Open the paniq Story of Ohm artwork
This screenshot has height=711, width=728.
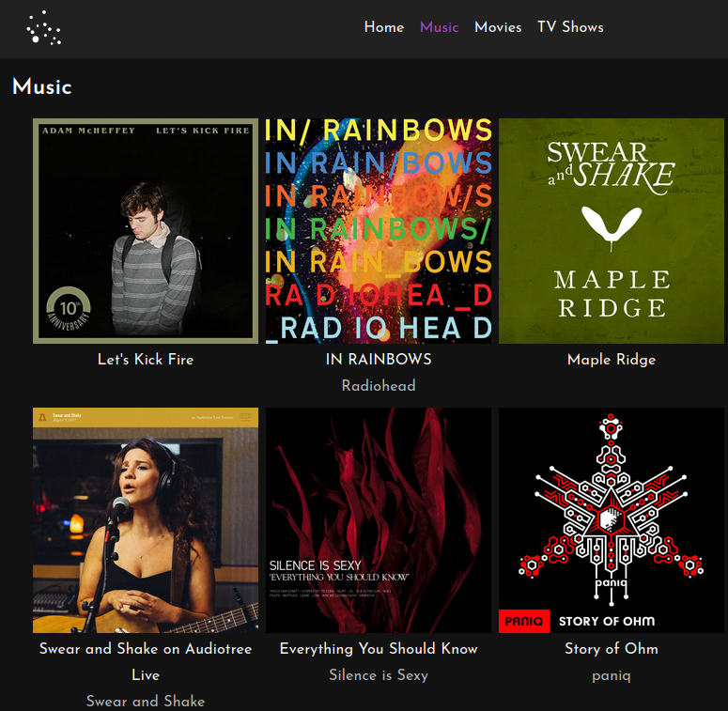click(612, 520)
